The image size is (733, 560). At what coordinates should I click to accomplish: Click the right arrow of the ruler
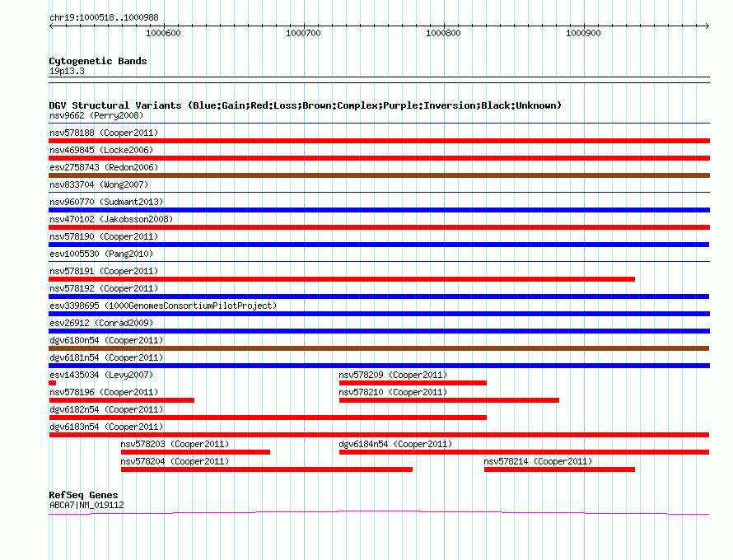coord(707,26)
